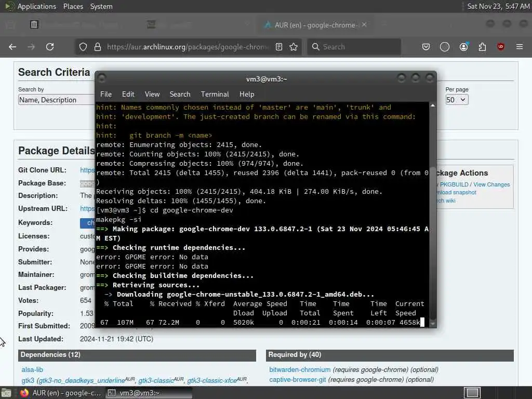Open the Places menu in top panel
The height and width of the screenshot is (399, 532).
[x=73, y=6]
